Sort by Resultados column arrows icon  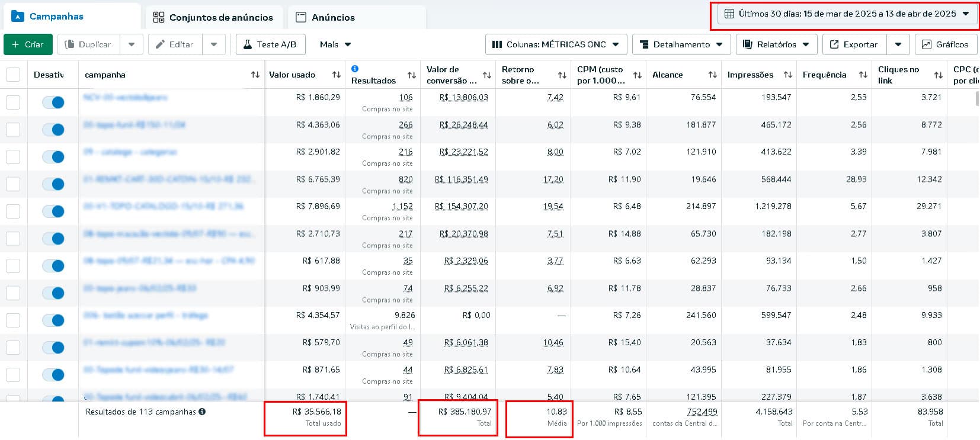tap(412, 75)
